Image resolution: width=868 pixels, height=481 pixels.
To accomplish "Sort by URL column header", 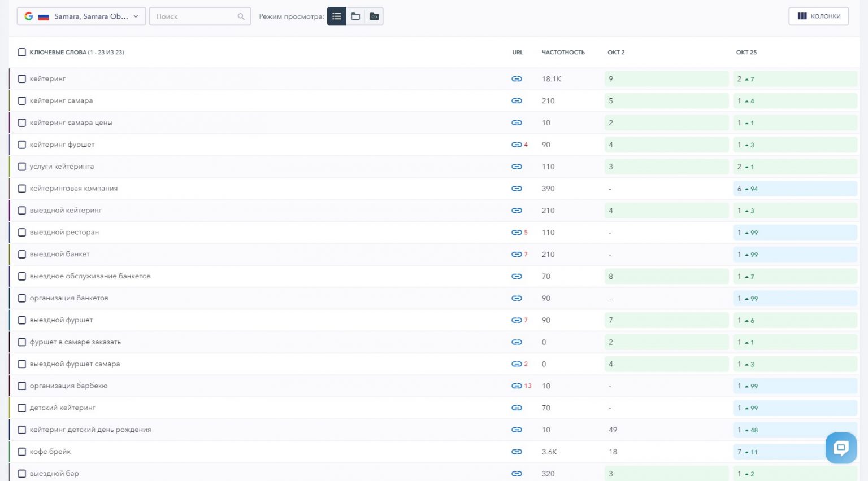I will pyautogui.click(x=518, y=53).
